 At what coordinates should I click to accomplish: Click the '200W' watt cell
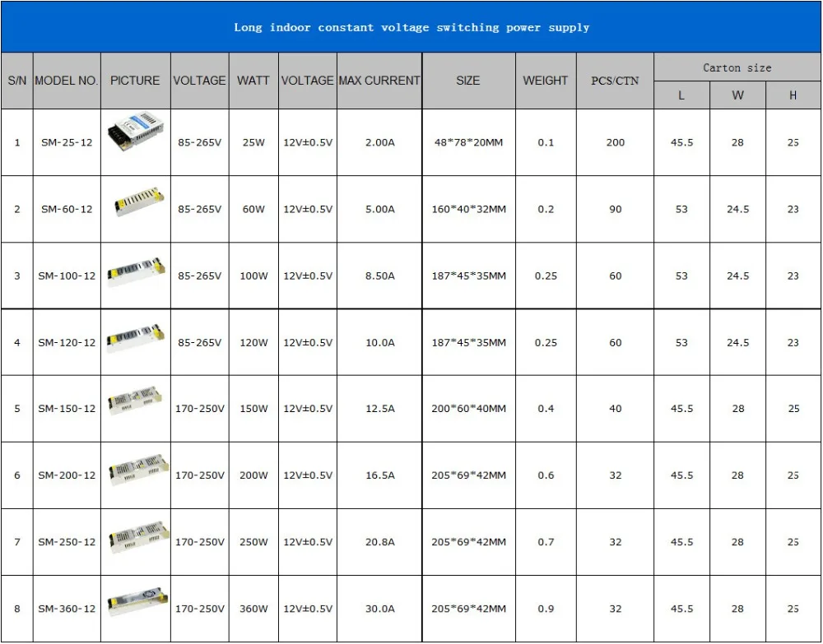(253, 475)
